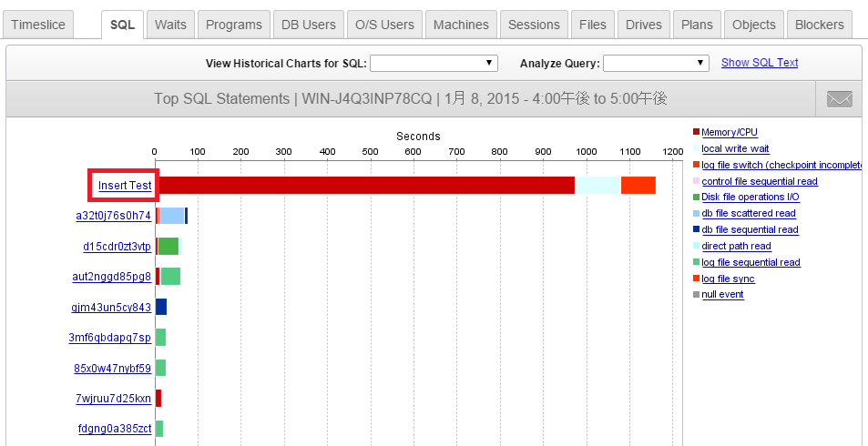The height and width of the screenshot is (446, 868).
Task: Click log file sync legend link
Action: 728,279
